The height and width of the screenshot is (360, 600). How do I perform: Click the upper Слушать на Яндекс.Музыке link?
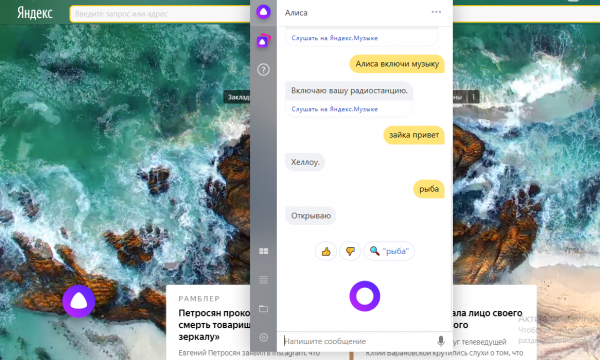pos(334,38)
